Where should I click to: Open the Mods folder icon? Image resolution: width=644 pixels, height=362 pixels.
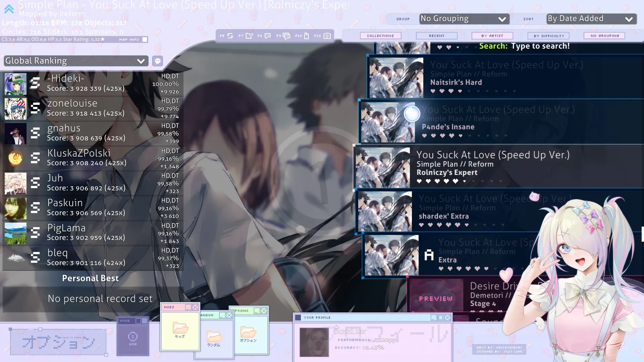[180, 328]
